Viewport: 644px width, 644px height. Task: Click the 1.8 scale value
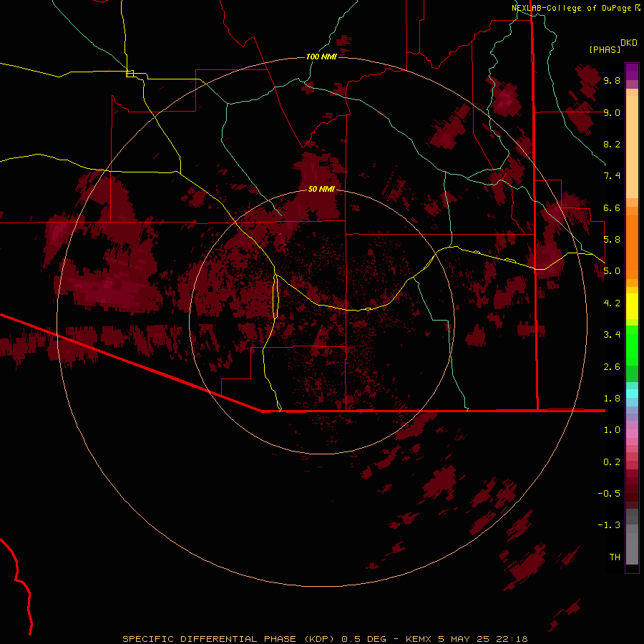click(612, 399)
